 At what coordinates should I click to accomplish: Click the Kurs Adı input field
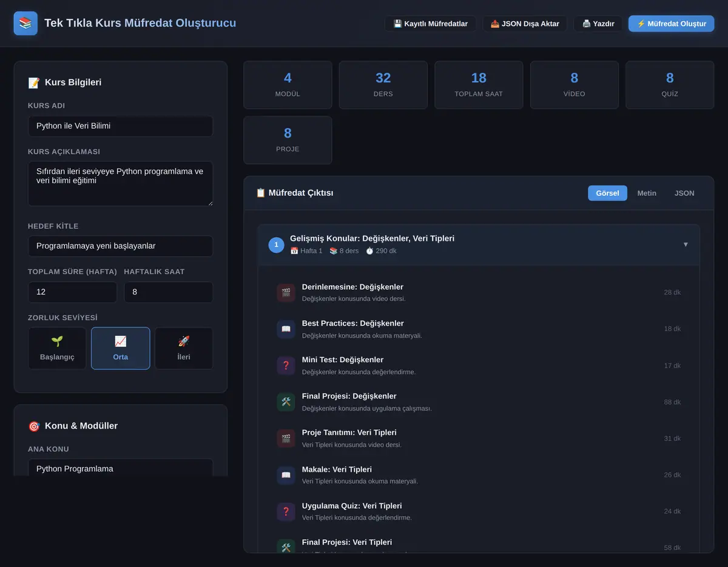(120, 126)
